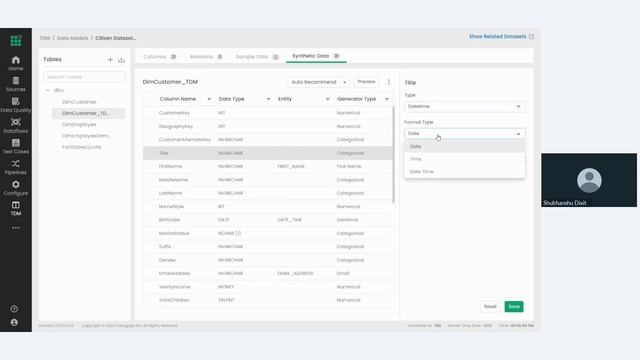Select the YearlyIncome column row
This screenshot has height=360, width=640.
tap(267, 287)
